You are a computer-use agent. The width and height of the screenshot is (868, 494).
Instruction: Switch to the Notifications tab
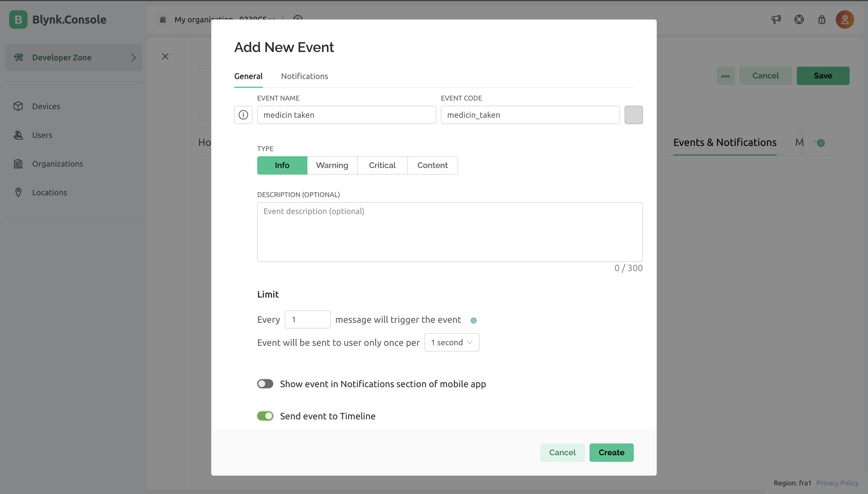pyautogui.click(x=304, y=76)
